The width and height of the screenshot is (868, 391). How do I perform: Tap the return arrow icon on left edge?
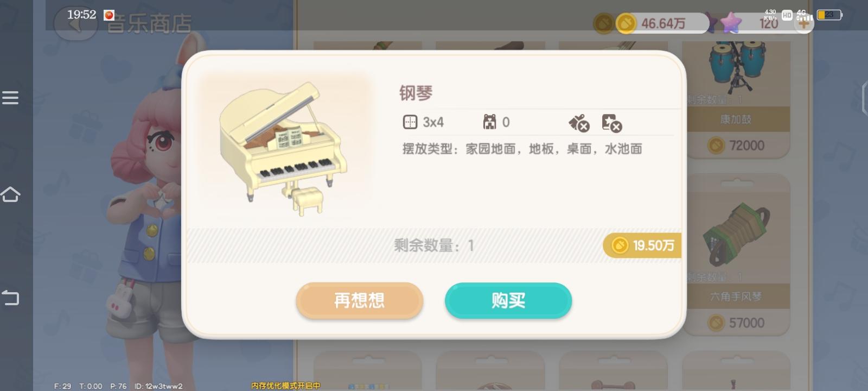pyautogui.click(x=10, y=297)
